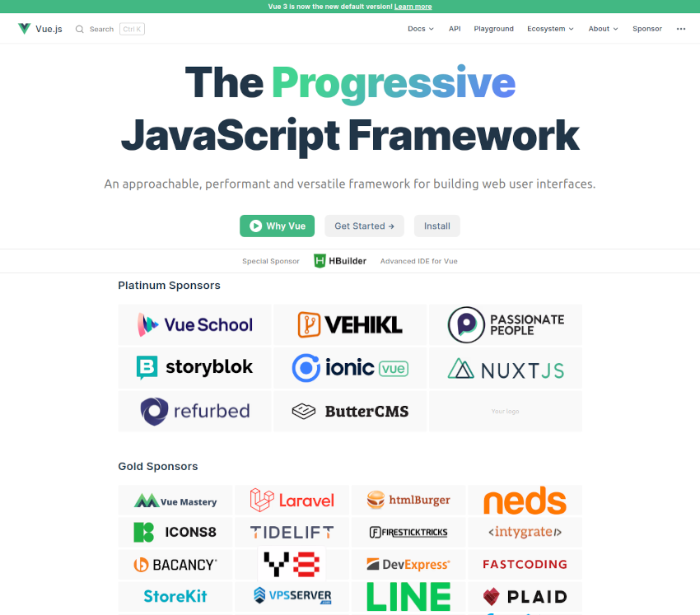The height and width of the screenshot is (615, 700).
Task: Click the Get Started button
Action: point(364,226)
